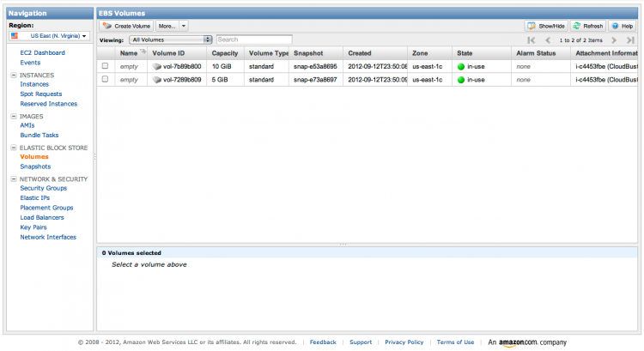Open Key Pairs page

[33, 227]
